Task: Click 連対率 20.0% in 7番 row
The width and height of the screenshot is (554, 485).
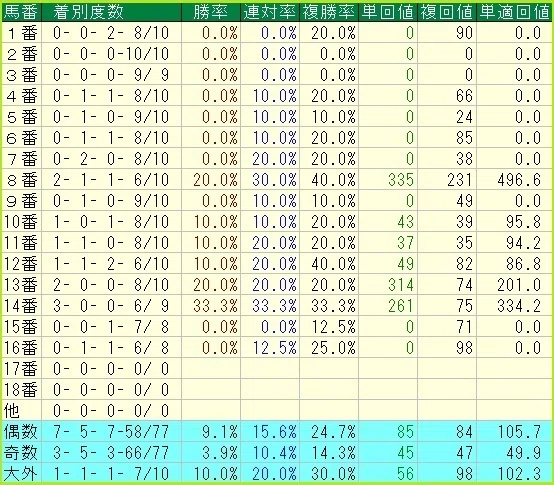Action: 275,159
